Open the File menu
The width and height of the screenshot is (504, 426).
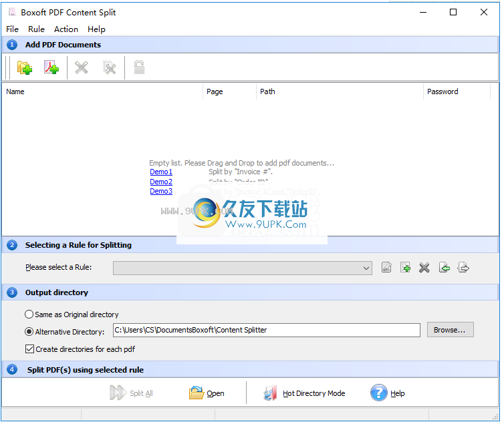coord(12,29)
